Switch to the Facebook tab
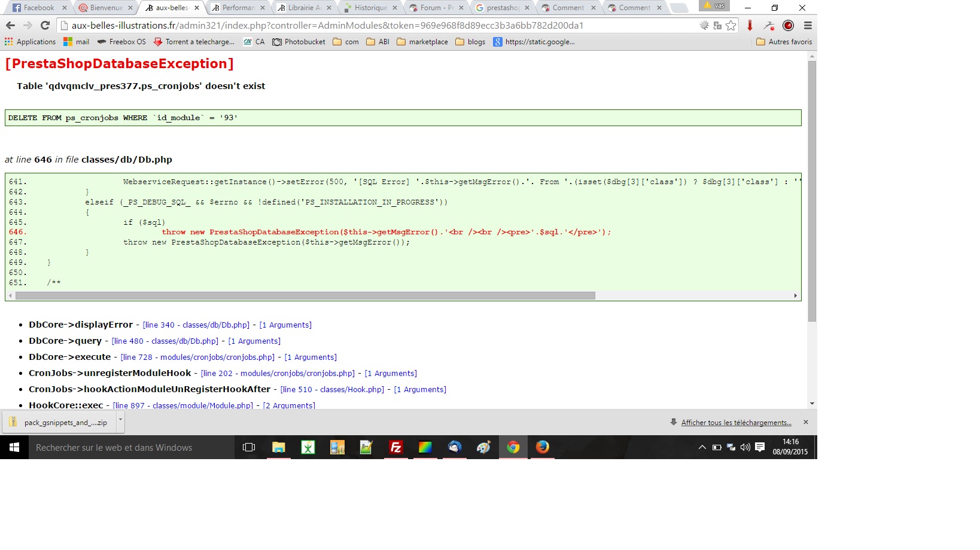 pyautogui.click(x=39, y=8)
